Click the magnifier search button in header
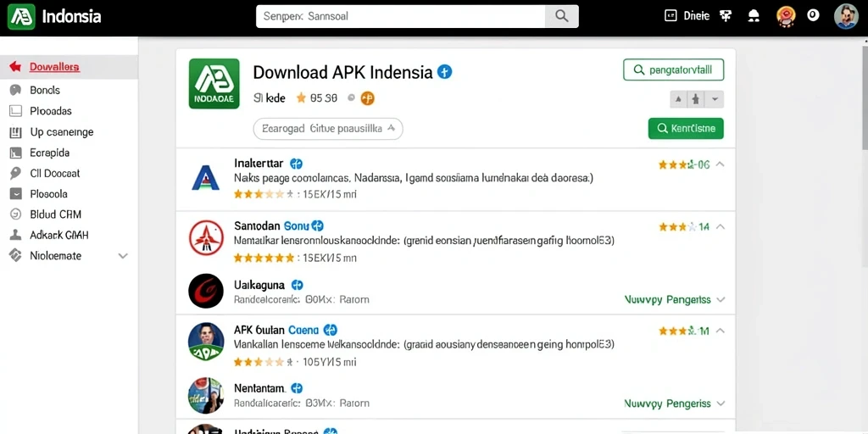Screen dimensions: 868x434 click(562, 17)
